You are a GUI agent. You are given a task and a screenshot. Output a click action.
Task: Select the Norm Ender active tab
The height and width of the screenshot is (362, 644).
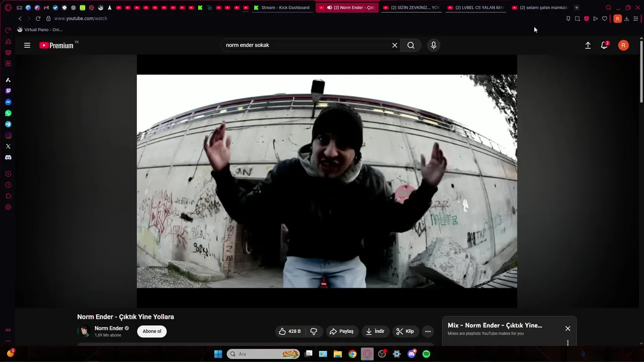point(347,8)
